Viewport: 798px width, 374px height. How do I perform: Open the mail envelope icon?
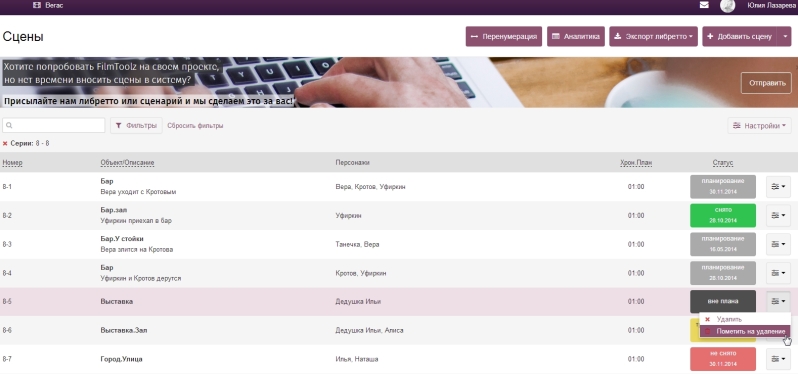(x=704, y=5)
